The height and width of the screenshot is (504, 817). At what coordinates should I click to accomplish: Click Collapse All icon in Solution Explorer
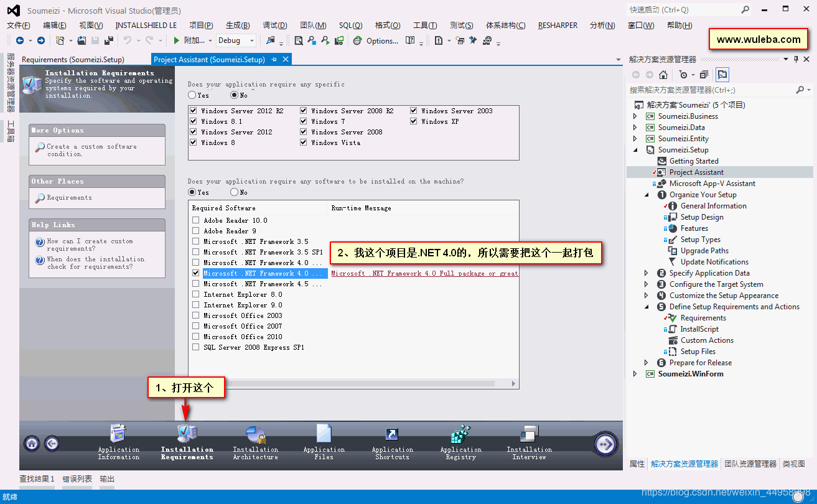coord(704,75)
